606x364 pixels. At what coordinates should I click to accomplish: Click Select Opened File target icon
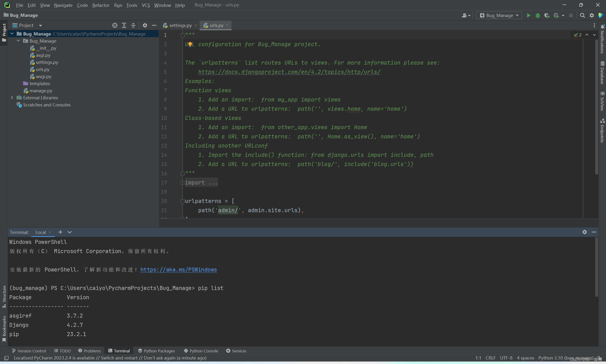coord(115,25)
